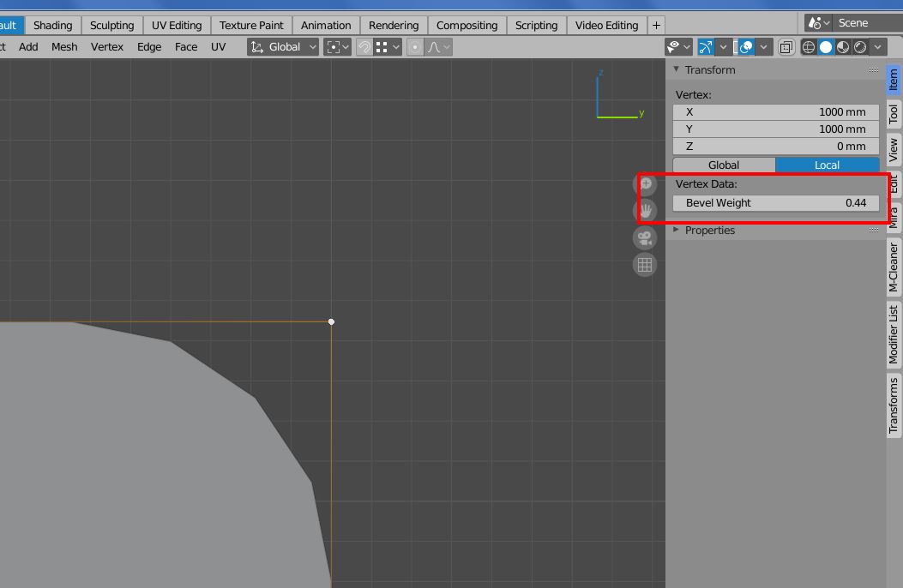The image size is (903, 588).
Task: Open the Mesh menu
Action: (x=64, y=47)
